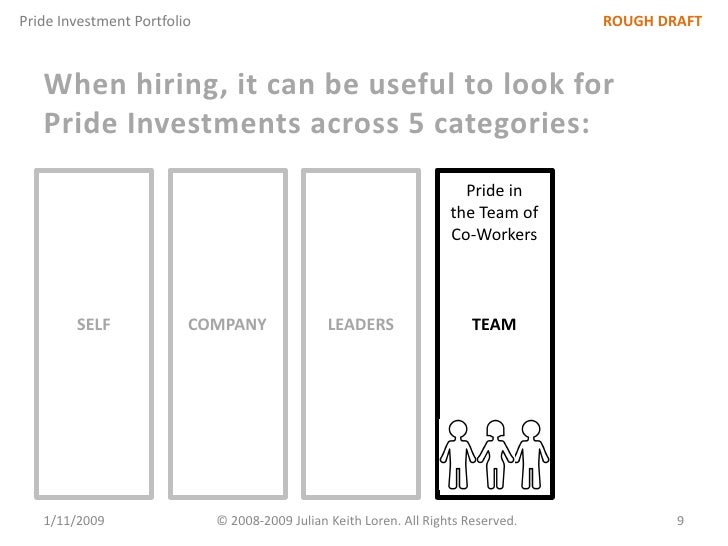Click the slide number 9

point(680,520)
